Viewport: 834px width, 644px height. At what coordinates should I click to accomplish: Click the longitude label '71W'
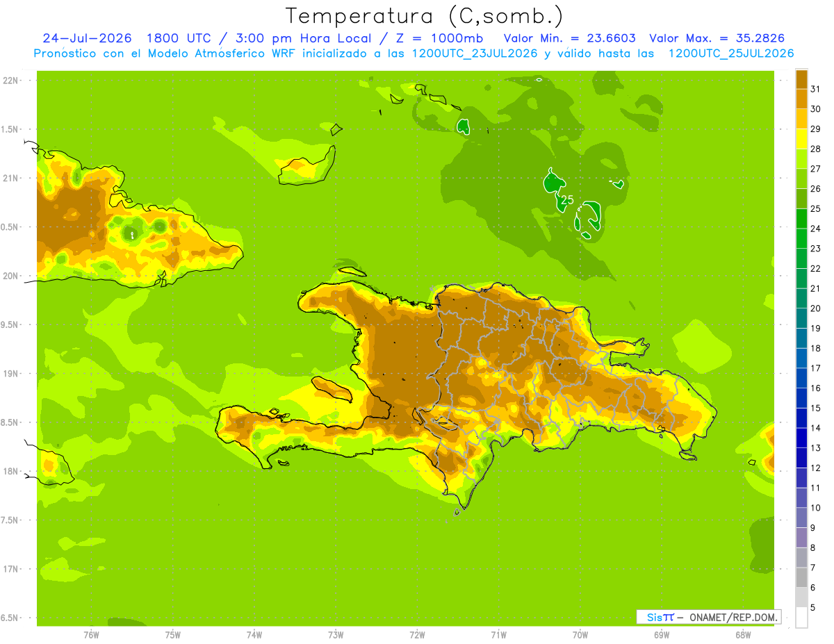[x=498, y=634]
